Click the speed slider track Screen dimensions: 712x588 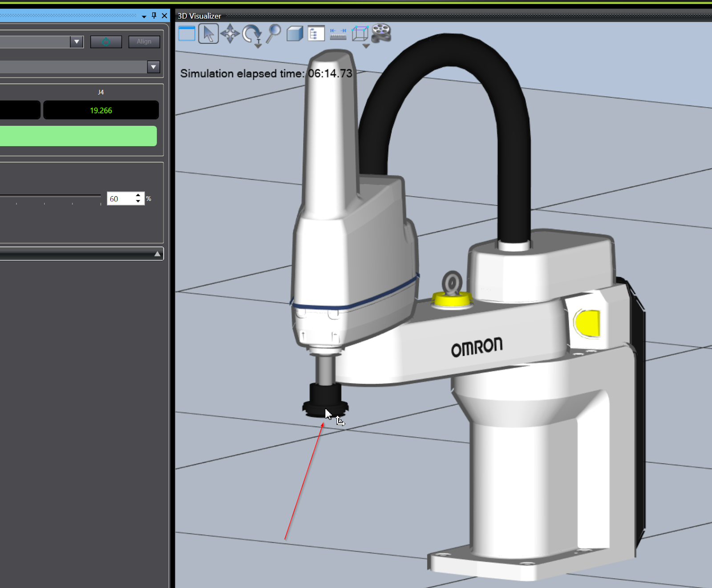pos(50,196)
